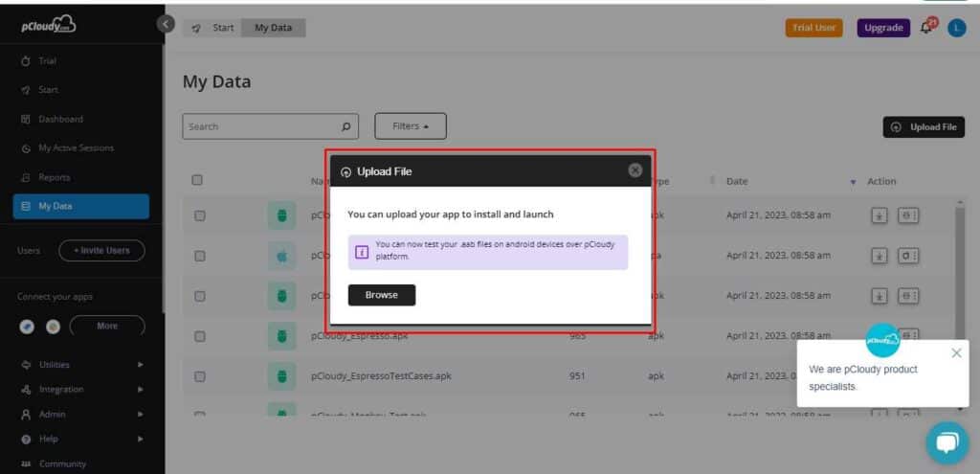
Task: Click the pCloudy avatar on the chat popup
Action: pyautogui.click(x=882, y=340)
